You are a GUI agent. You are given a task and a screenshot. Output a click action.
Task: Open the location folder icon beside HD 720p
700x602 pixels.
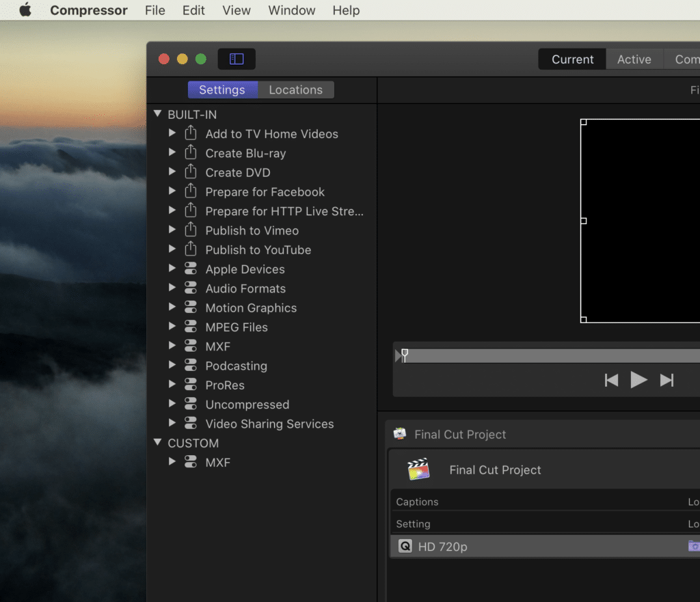pyautogui.click(x=696, y=546)
